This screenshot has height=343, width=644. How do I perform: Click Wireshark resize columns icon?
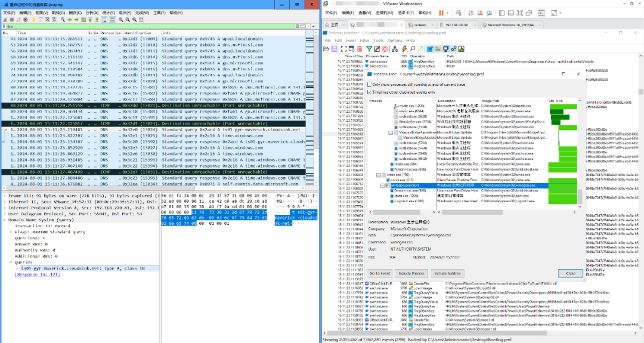click(x=141, y=20)
